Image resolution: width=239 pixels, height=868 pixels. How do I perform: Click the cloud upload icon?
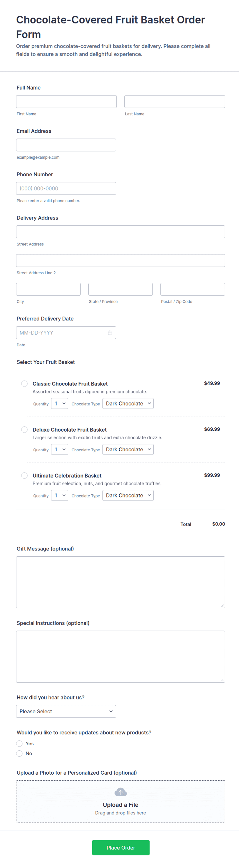[x=121, y=792]
